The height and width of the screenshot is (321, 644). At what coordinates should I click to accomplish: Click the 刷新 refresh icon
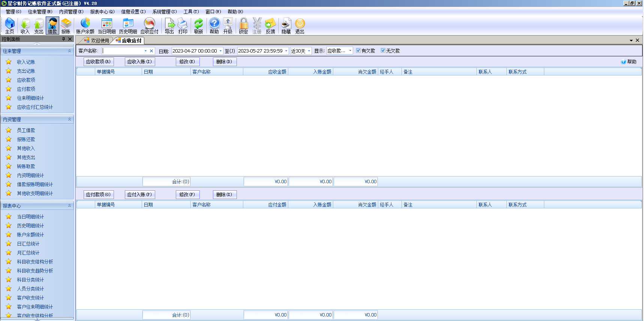point(199,26)
